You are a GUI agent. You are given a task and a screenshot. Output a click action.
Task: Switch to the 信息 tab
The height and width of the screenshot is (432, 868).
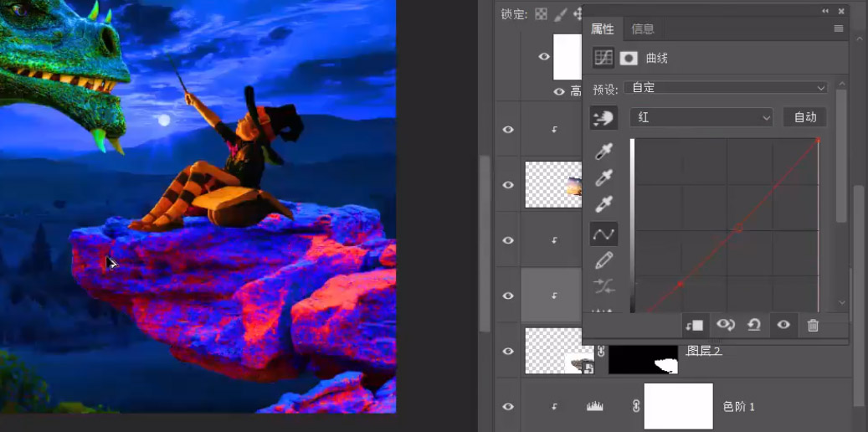coord(643,28)
